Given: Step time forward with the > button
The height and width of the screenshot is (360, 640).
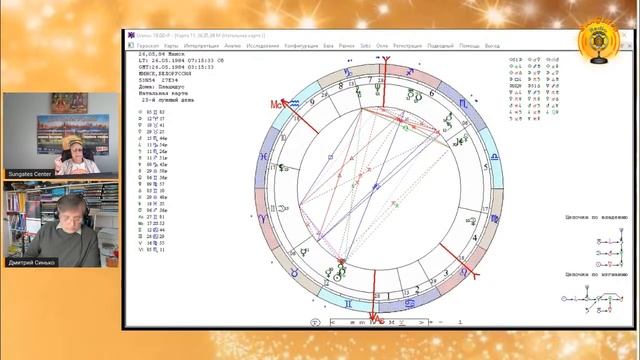Looking at the screenshot, I should [422, 322].
